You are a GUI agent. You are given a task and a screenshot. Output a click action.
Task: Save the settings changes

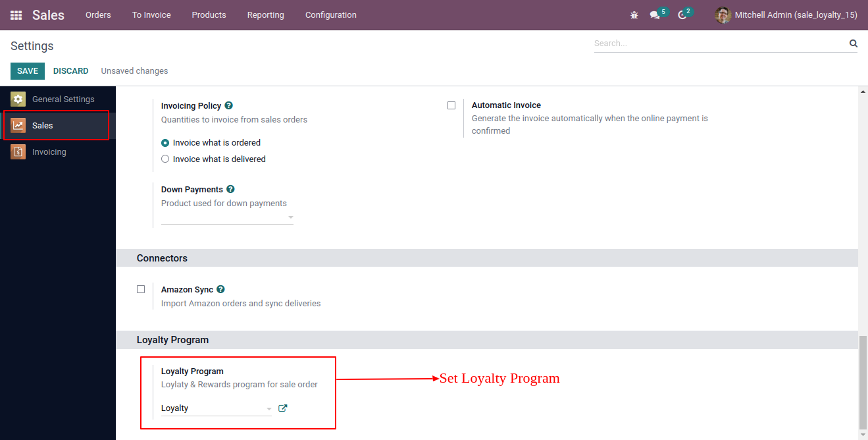[28, 71]
